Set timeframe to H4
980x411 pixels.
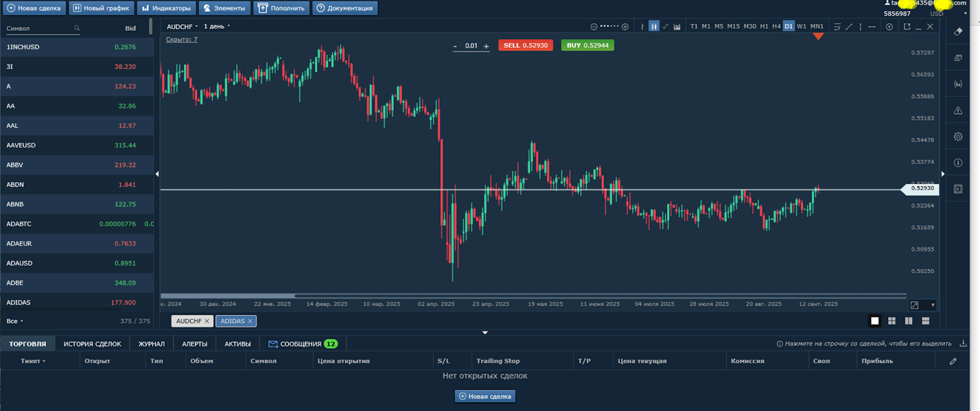tap(776, 26)
